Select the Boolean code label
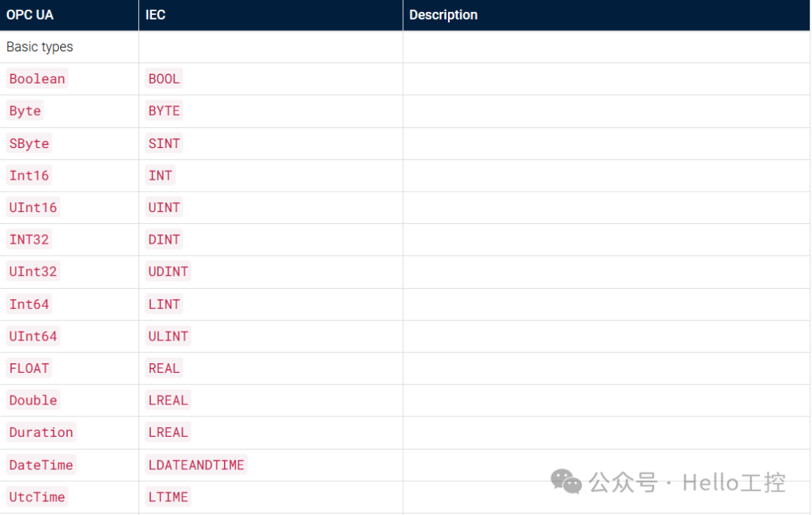 pos(37,79)
